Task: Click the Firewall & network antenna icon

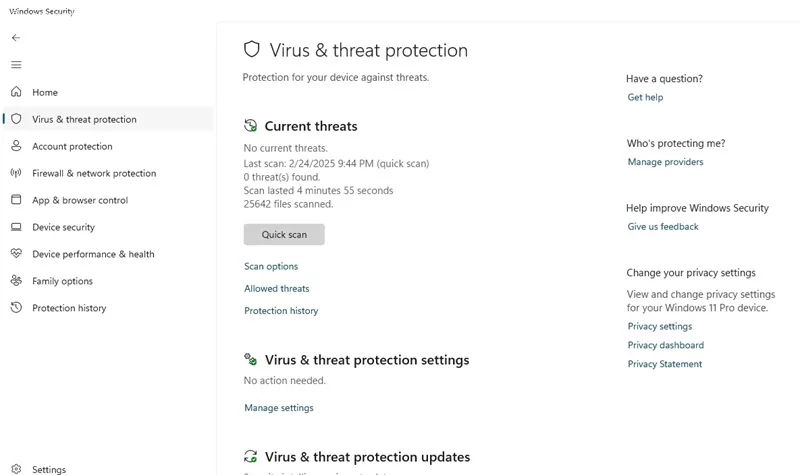Action: (x=16, y=173)
